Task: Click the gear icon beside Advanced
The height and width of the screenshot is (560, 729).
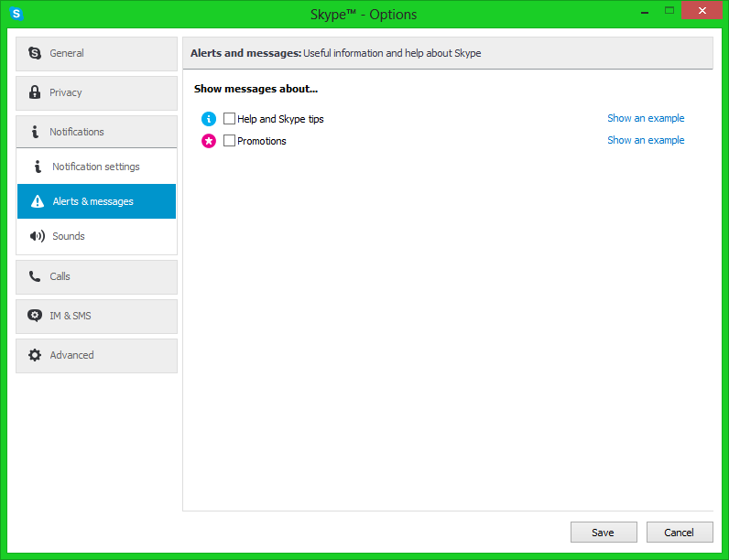Action: (35, 355)
